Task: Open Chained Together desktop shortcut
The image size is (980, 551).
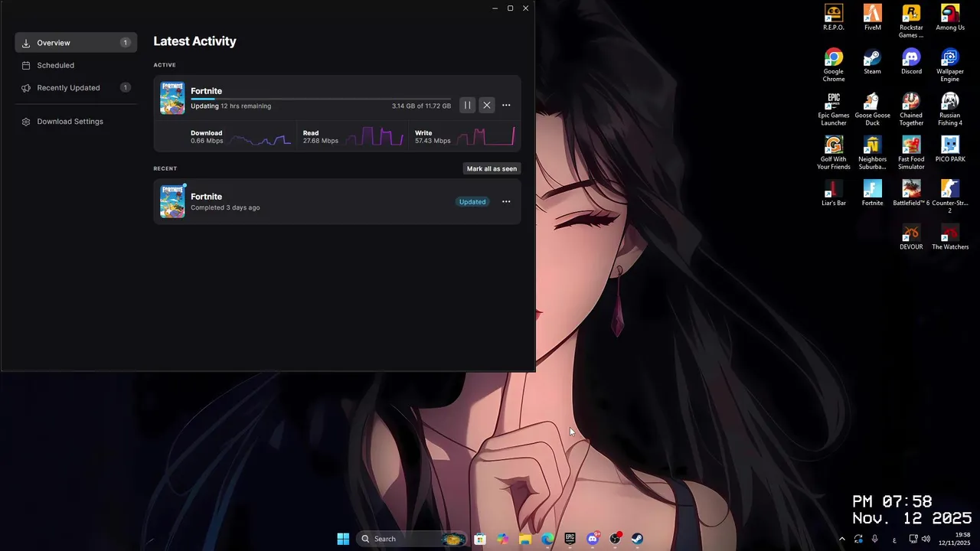Action: click(x=911, y=109)
